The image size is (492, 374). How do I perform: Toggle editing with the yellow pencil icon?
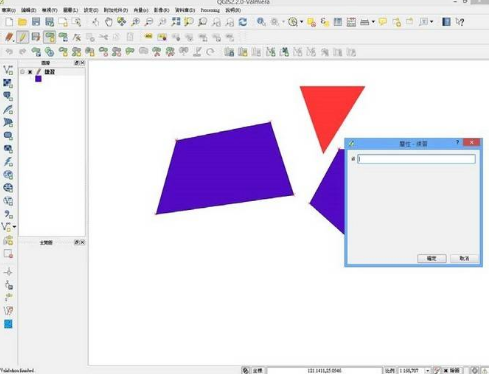[23, 37]
